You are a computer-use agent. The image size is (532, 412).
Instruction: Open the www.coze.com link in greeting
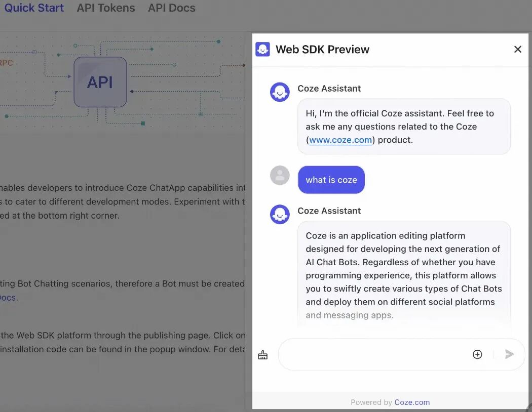tap(340, 140)
